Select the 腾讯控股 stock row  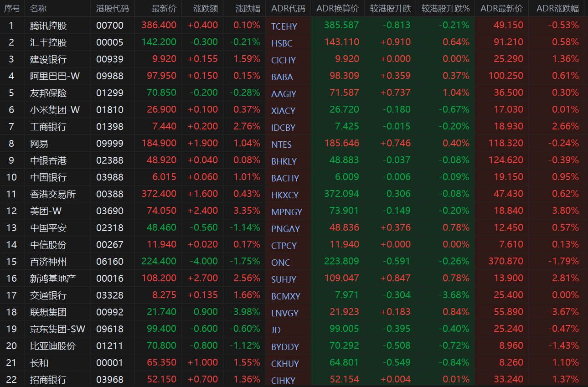click(x=294, y=26)
